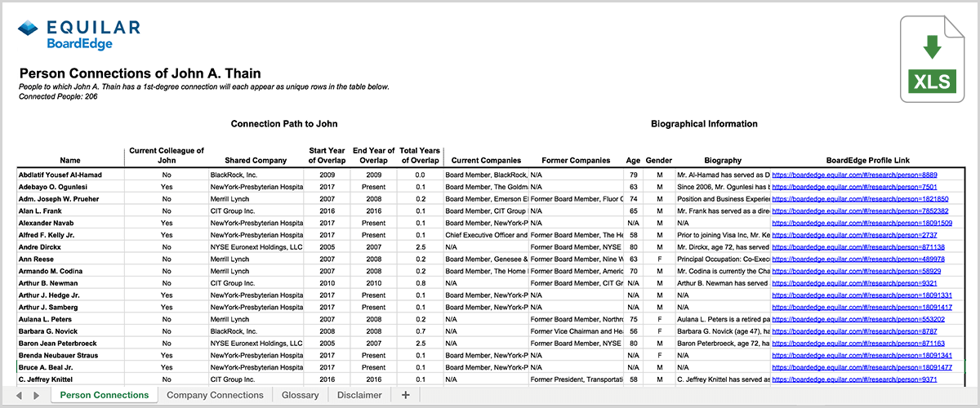
Task: Select BlackRock, Inc. cell for Barbara G. Novick
Action: tap(256, 331)
